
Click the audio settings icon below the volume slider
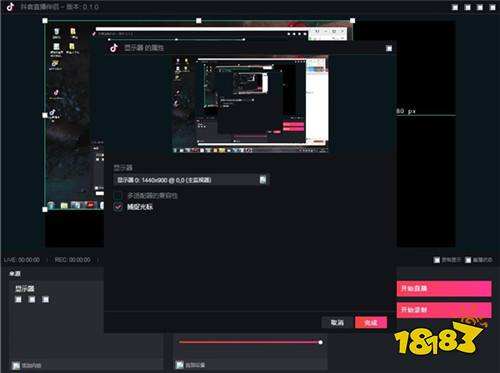pos(180,365)
